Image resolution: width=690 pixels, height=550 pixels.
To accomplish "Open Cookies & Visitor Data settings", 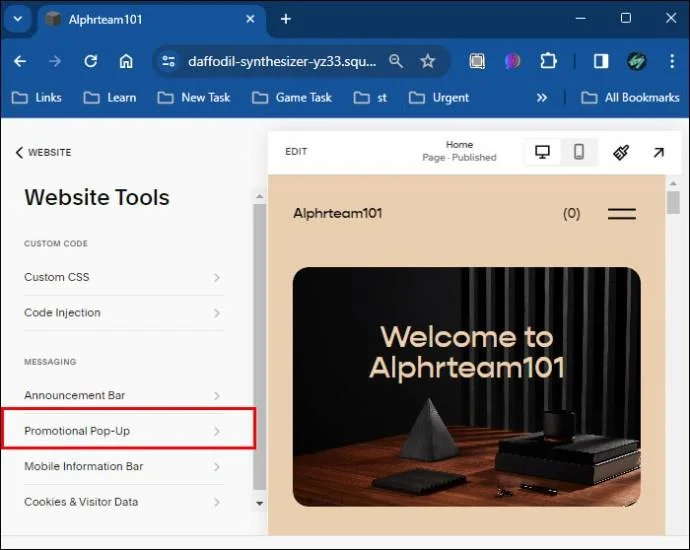I will click(124, 502).
